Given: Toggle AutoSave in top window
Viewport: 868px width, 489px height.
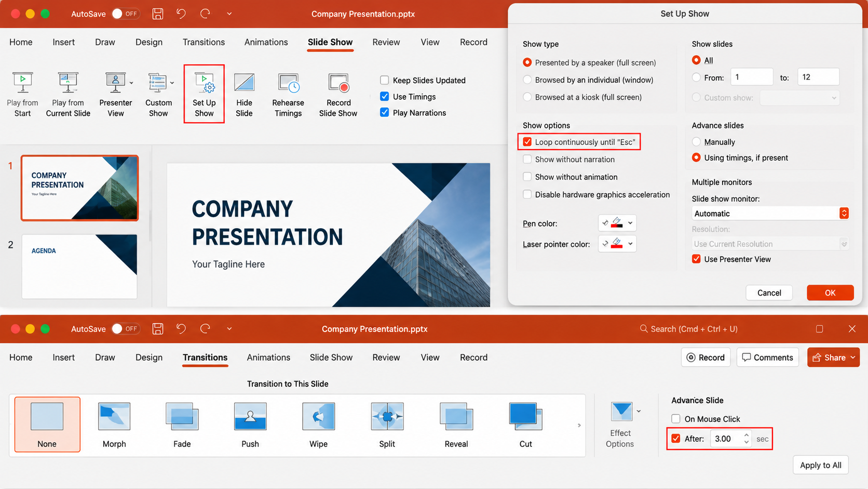Looking at the screenshot, I should (x=126, y=14).
